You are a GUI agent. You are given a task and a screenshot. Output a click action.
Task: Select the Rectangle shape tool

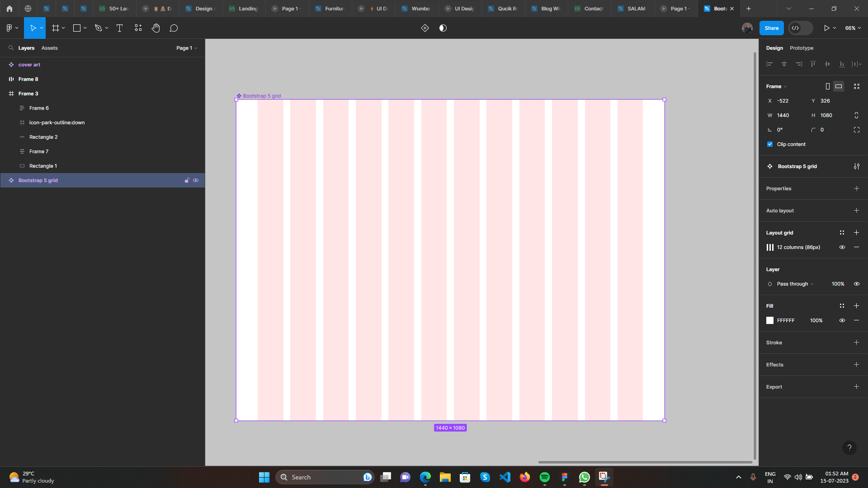(77, 28)
